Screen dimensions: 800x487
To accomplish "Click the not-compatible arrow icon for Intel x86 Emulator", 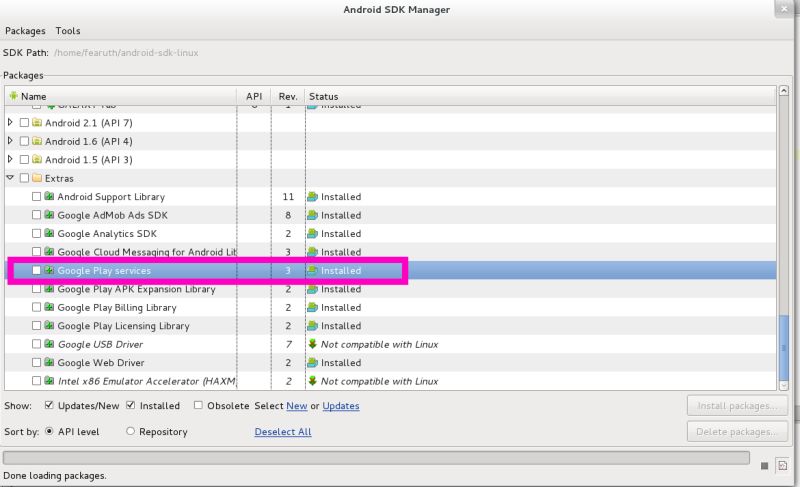I will click(x=312, y=381).
